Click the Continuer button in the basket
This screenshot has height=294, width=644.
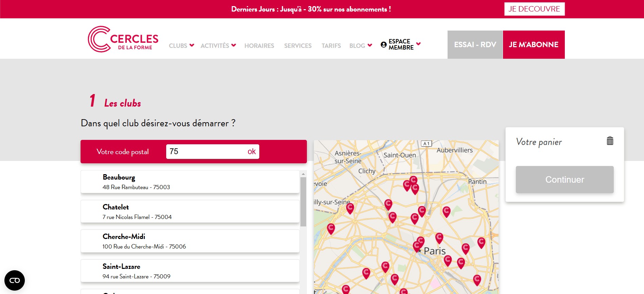coord(565,180)
